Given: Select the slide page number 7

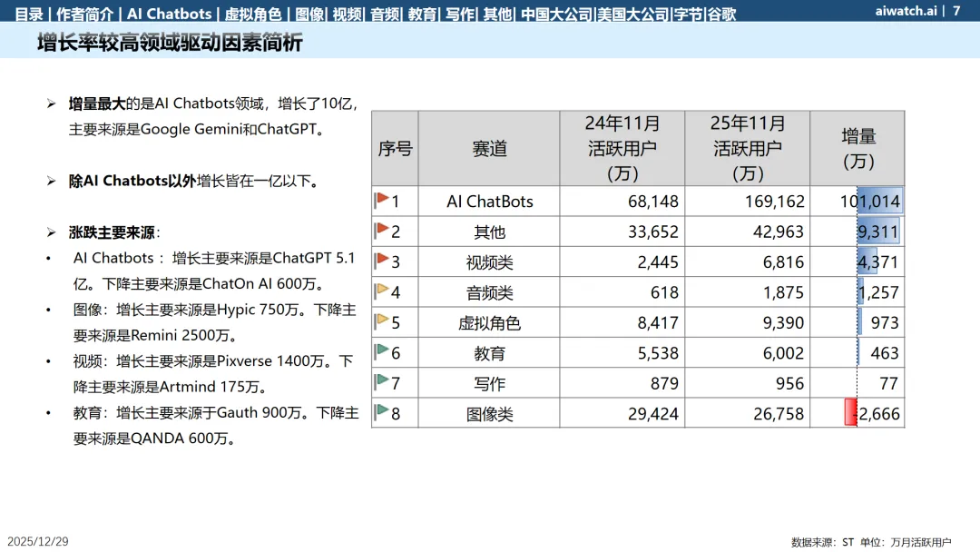Looking at the screenshot, I should 956,11.
